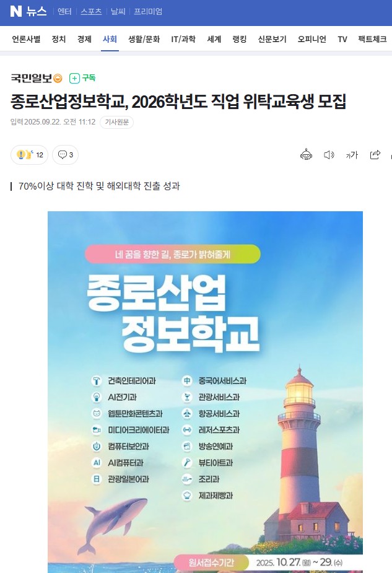Click the 엔터 link in header
The image size is (392, 573).
point(64,11)
